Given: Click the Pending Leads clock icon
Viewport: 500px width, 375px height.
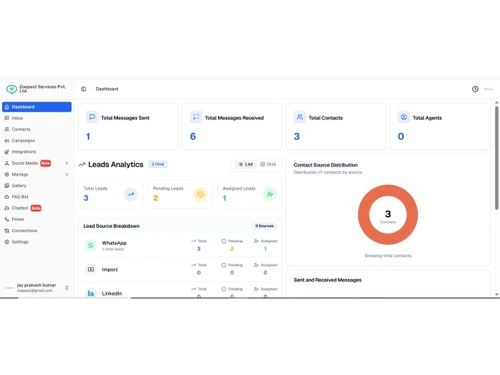Looking at the screenshot, I should coord(200,194).
